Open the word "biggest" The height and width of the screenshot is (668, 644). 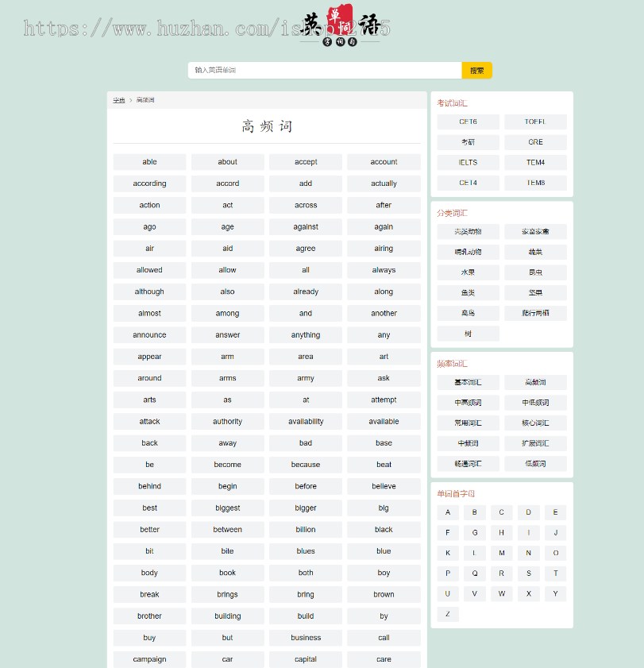pyautogui.click(x=227, y=508)
